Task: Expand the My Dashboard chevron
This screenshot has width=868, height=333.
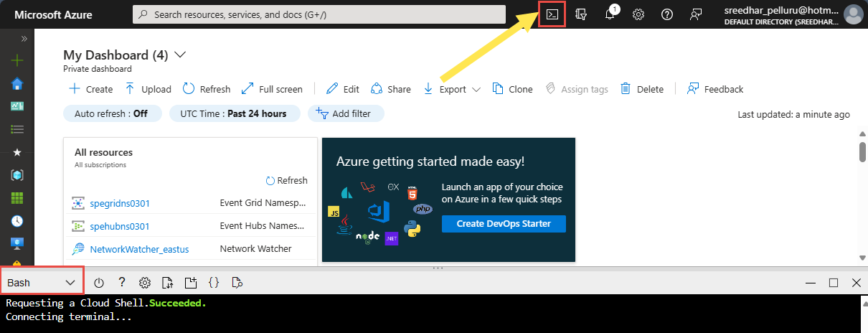Action: pos(180,55)
